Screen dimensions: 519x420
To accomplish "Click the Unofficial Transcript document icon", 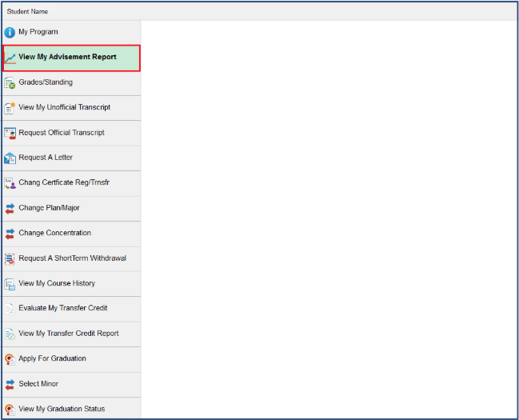I will coord(10,108).
